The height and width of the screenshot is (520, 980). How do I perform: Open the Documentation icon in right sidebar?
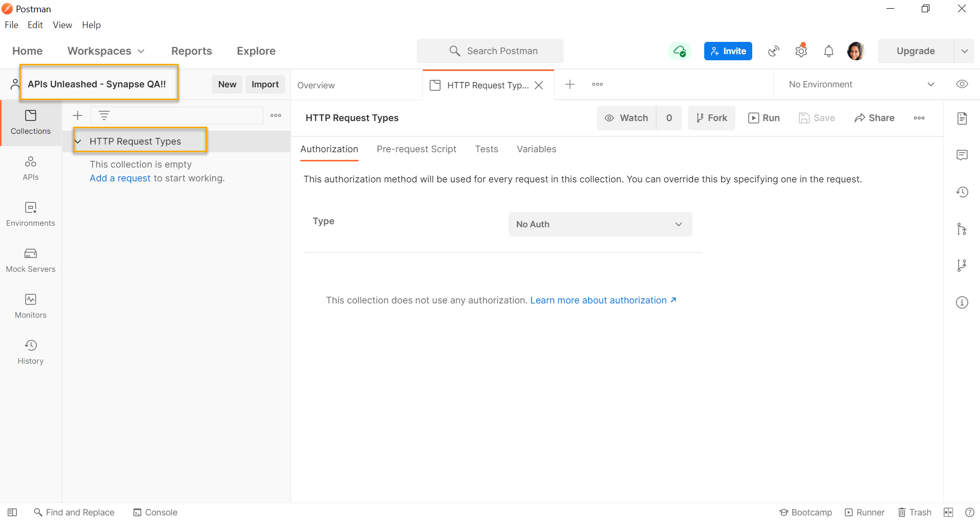(x=962, y=119)
